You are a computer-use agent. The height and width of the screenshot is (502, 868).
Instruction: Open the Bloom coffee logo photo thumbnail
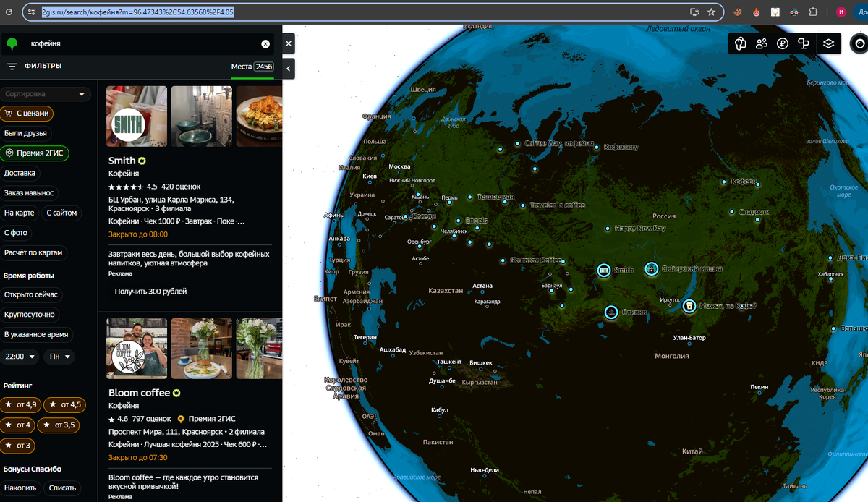[x=137, y=349]
